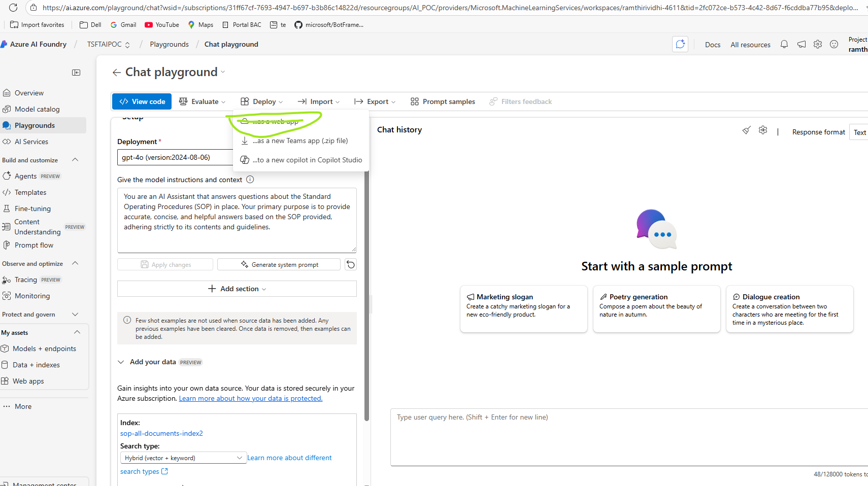This screenshot has width=868, height=486.
Task: Open chat settings gear beside Chat history
Action: pos(763,130)
